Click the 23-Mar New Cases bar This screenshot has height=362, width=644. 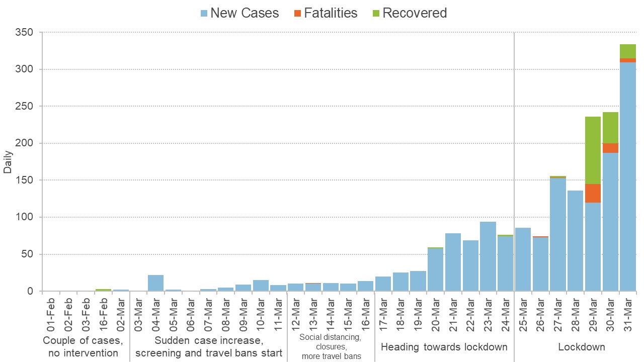[x=488, y=256]
